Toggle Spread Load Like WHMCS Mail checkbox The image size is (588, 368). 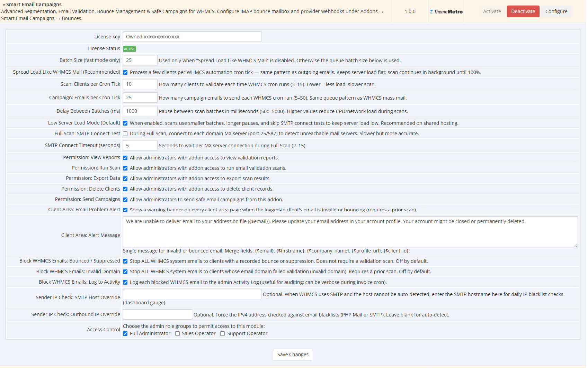[125, 72]
